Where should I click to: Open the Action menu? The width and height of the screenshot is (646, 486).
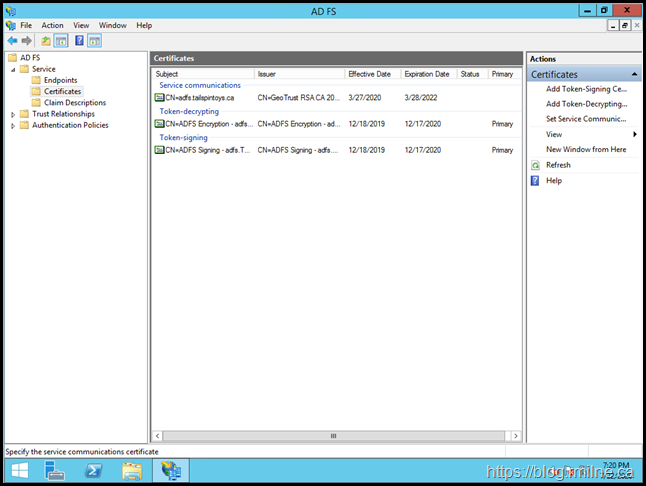pos(52,25)
